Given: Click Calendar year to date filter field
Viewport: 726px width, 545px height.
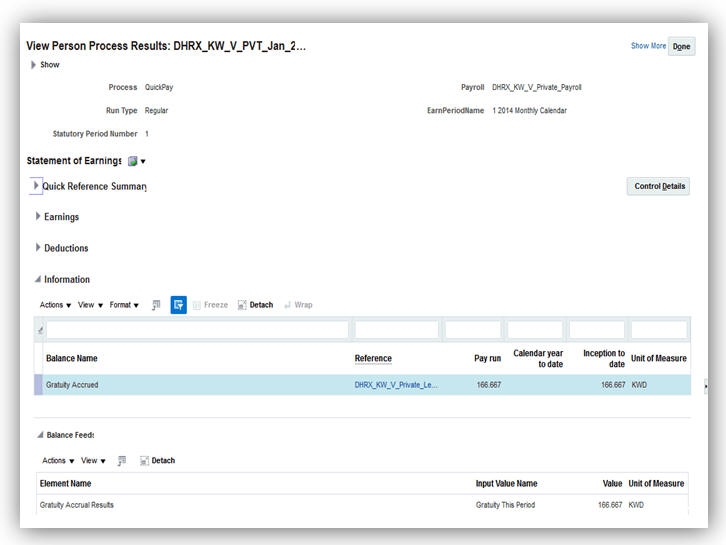Looking at the screenshot, I should [x=535, y=330].
